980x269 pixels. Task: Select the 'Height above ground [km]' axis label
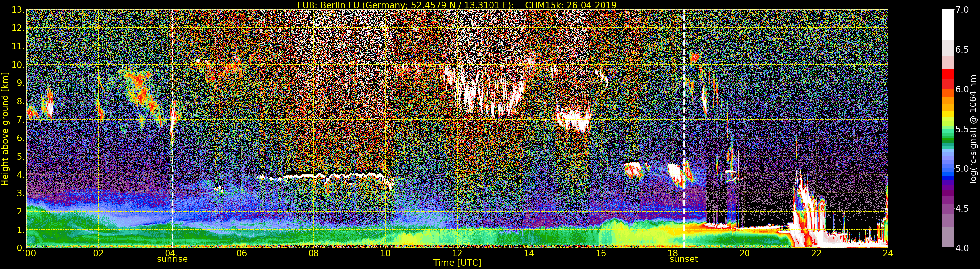(5, 129)
